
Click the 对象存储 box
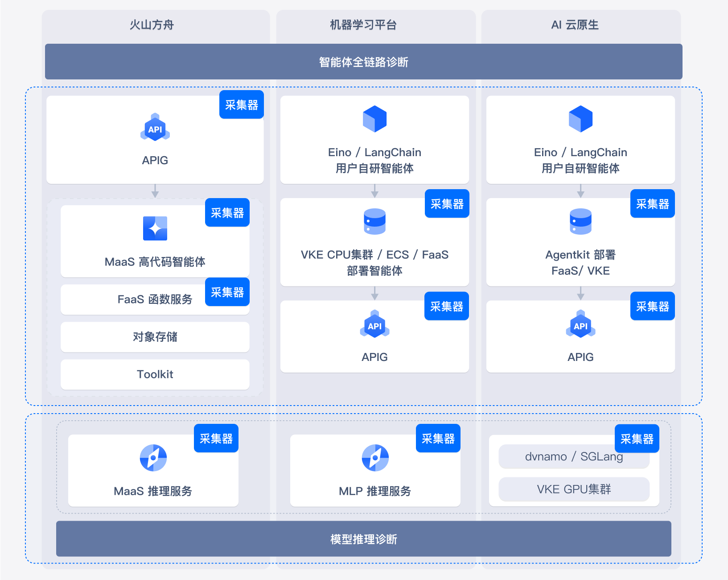155,337
